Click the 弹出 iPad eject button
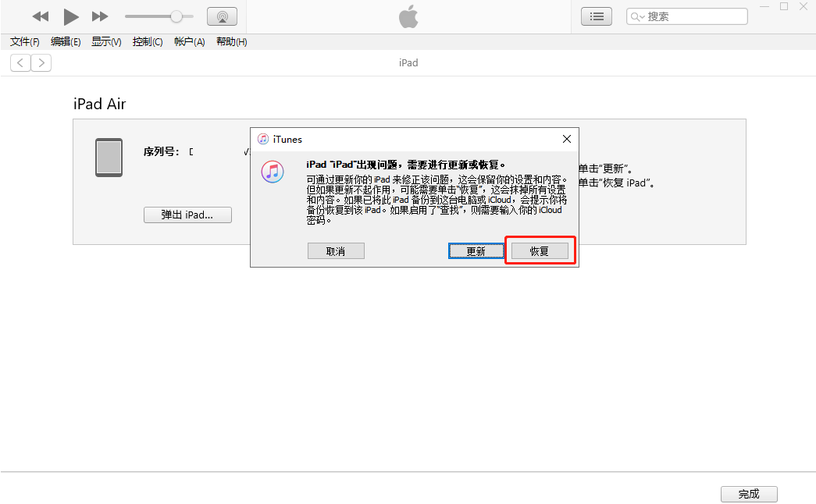The width and height of the screenshot is (816, 504). click(x=187, y=215)
